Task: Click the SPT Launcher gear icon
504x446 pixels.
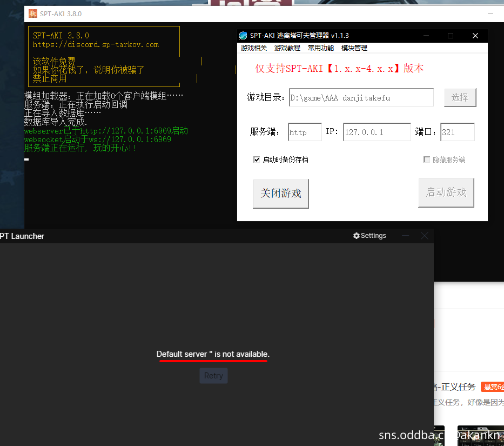Action: pyautogui.click(x=356, y=235)
